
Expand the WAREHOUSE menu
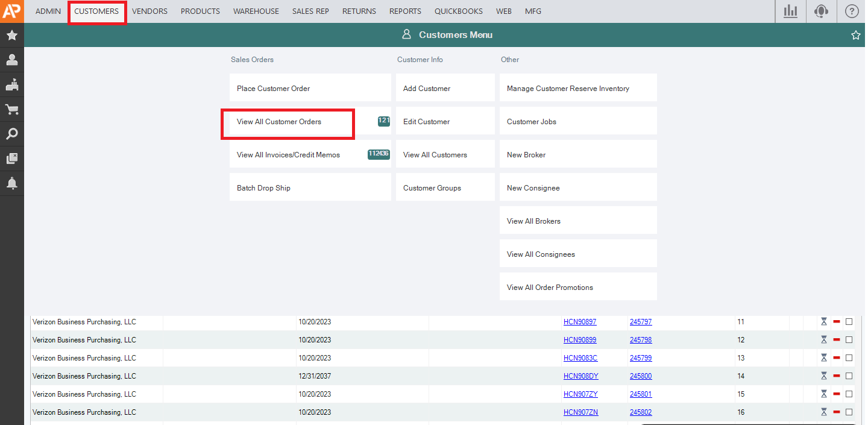click(x=256, y=11)
